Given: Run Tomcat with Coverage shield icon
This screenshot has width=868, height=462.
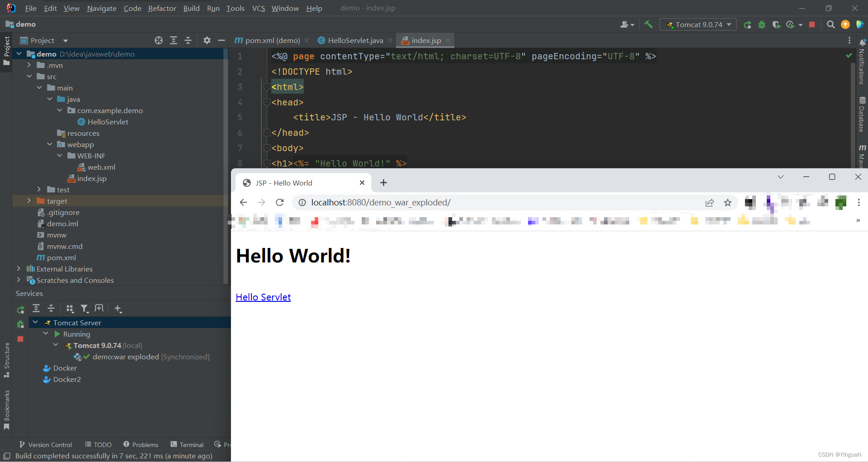Looking at the screenshot, I should [x=777, y=24].
